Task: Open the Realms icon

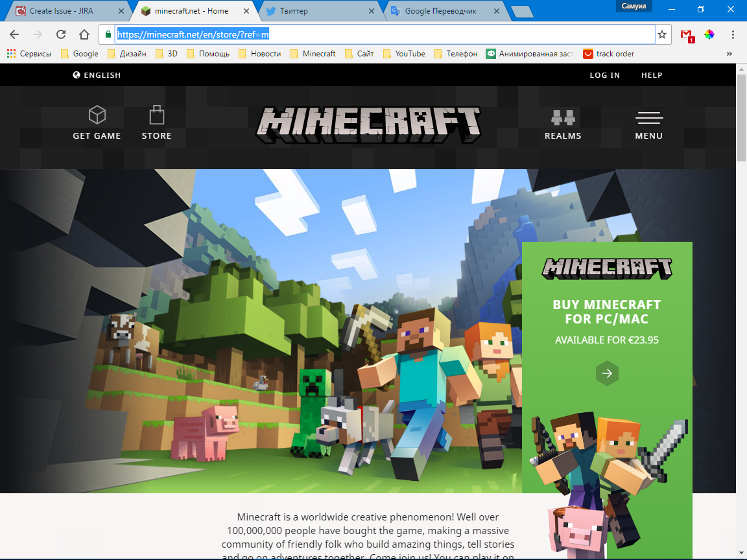Action: pos(563,117)
